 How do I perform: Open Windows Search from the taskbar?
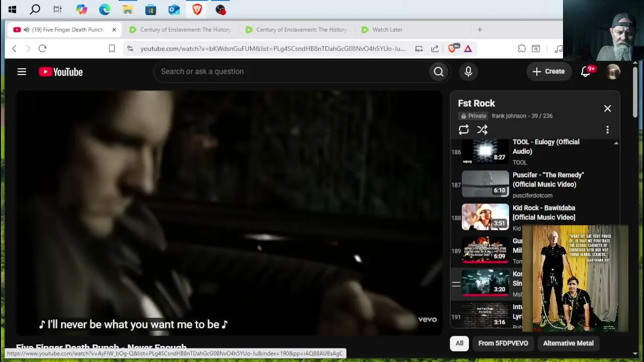click(35, 9)
